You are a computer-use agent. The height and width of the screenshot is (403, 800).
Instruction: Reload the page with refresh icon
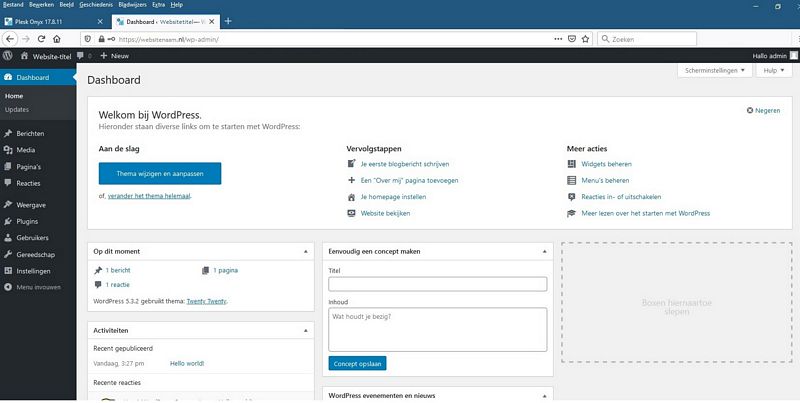coord(41,39)
